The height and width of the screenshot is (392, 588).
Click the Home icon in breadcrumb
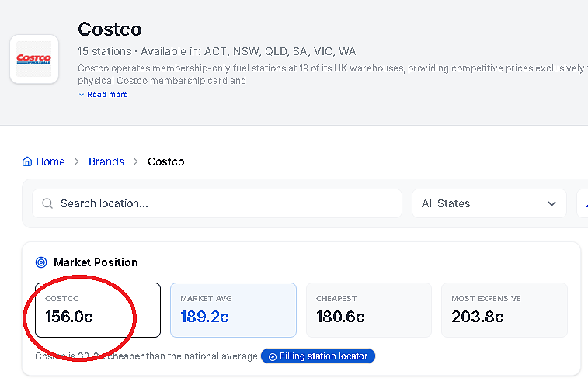(27, 161)
